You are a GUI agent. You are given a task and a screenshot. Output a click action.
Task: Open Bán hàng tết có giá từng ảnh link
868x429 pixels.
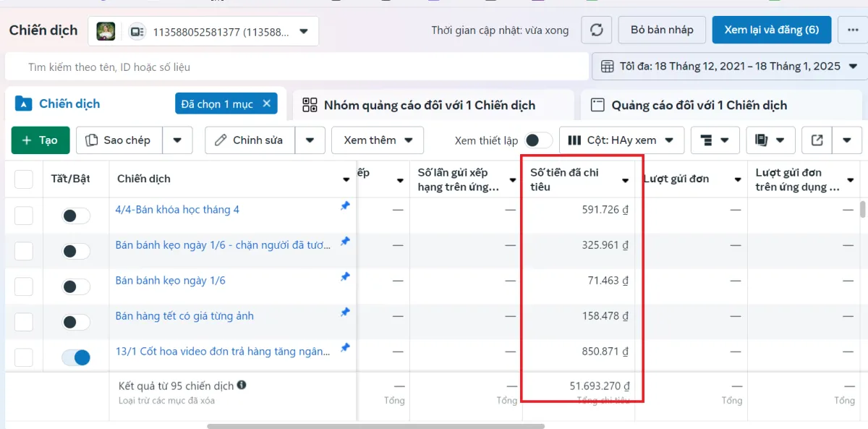(x=184, y=316)
